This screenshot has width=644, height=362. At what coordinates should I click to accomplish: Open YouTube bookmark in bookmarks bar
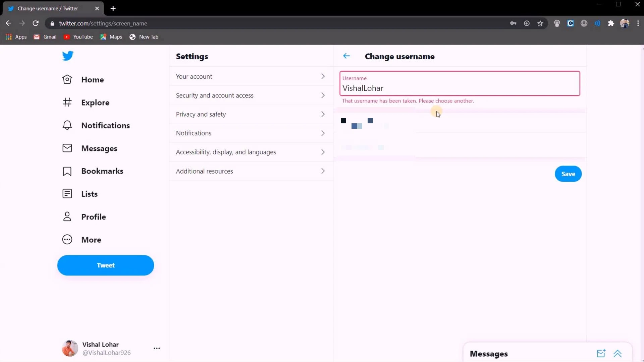click(x=78, y=37)
